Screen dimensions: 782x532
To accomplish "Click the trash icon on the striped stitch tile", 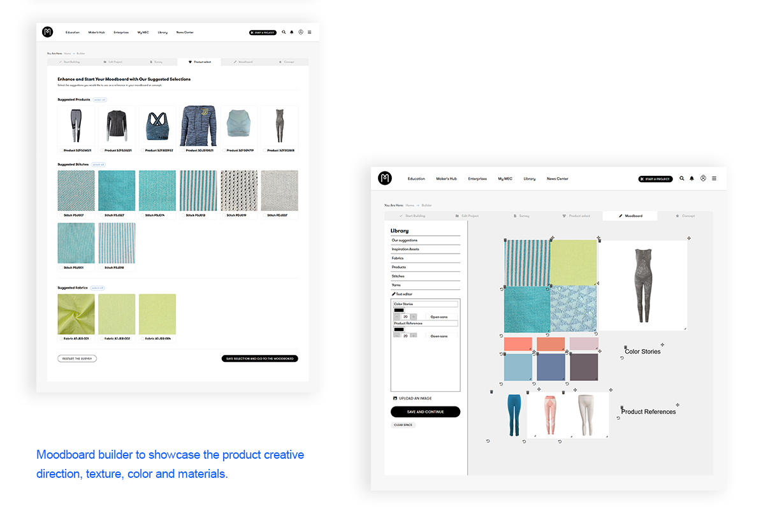I will [x=505, y=240].
